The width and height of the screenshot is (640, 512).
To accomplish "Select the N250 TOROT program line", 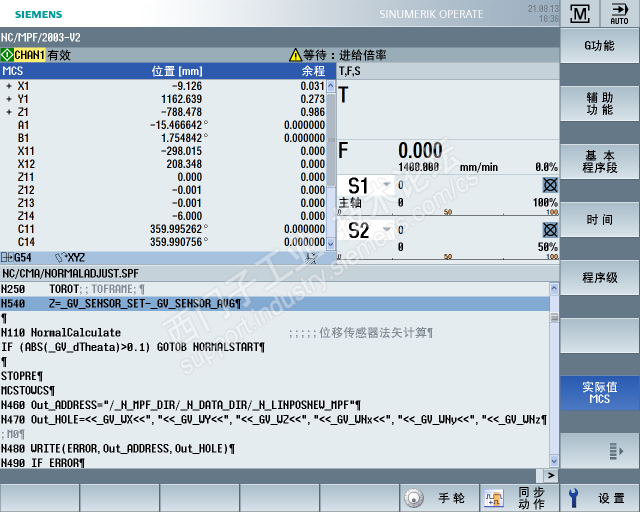I will [x=274, y=289].
